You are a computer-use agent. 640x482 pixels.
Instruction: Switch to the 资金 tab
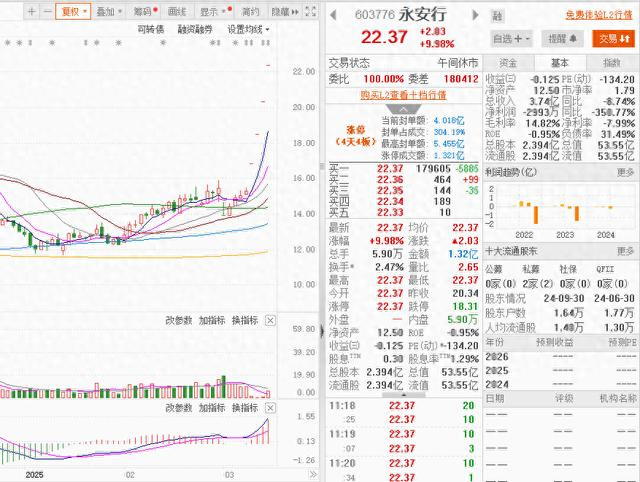pyautogui.click(x=508, y=63)
